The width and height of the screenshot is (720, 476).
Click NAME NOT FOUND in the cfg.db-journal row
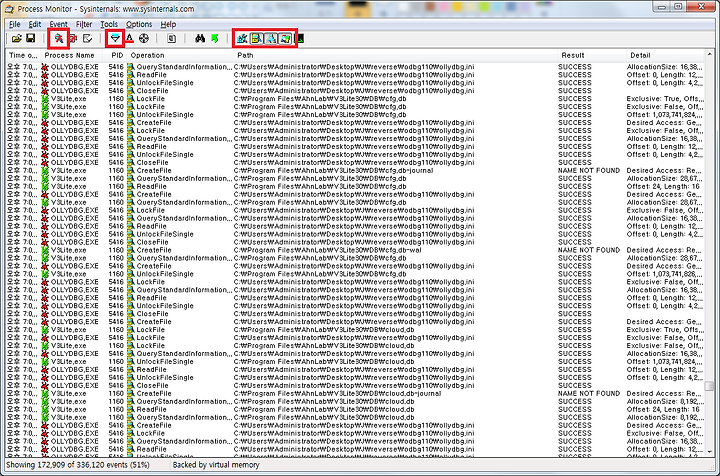[589, 170]
